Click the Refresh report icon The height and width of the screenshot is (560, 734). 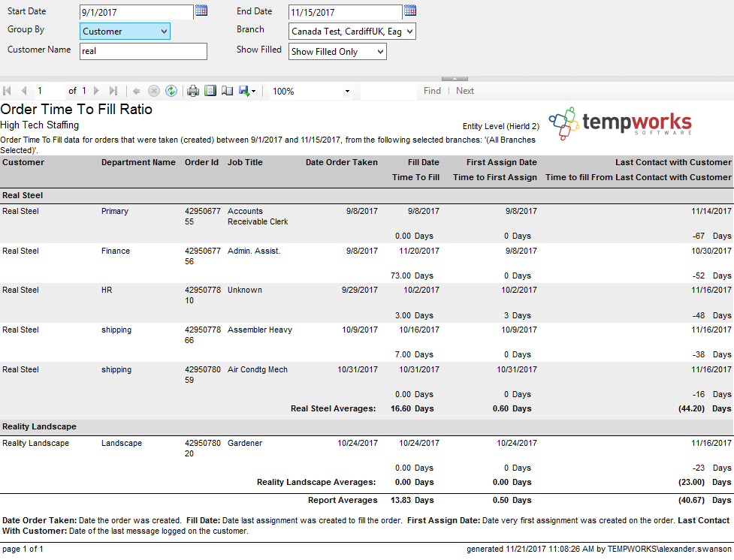(x=171, y=91)
